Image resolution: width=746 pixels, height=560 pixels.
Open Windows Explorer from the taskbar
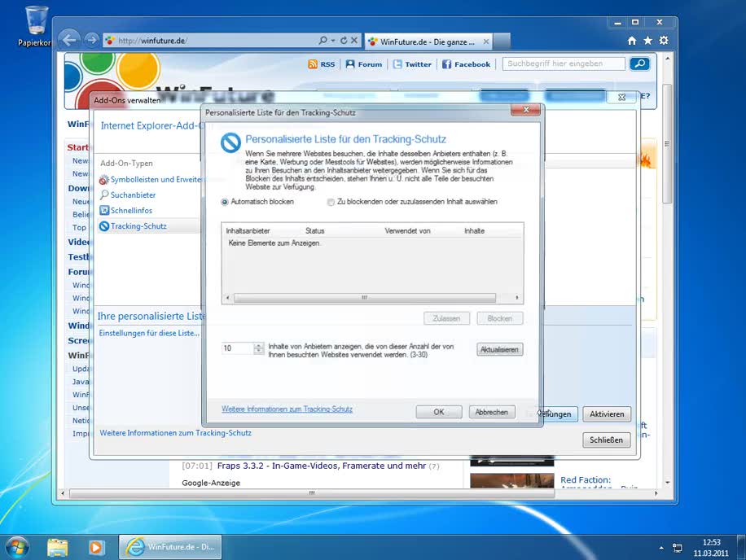pos(58,547)
